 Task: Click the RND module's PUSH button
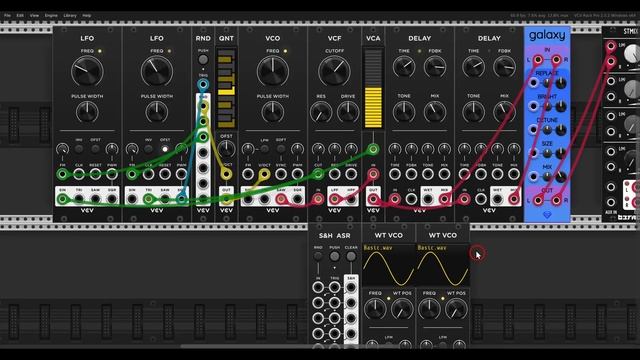pos(203,60)
